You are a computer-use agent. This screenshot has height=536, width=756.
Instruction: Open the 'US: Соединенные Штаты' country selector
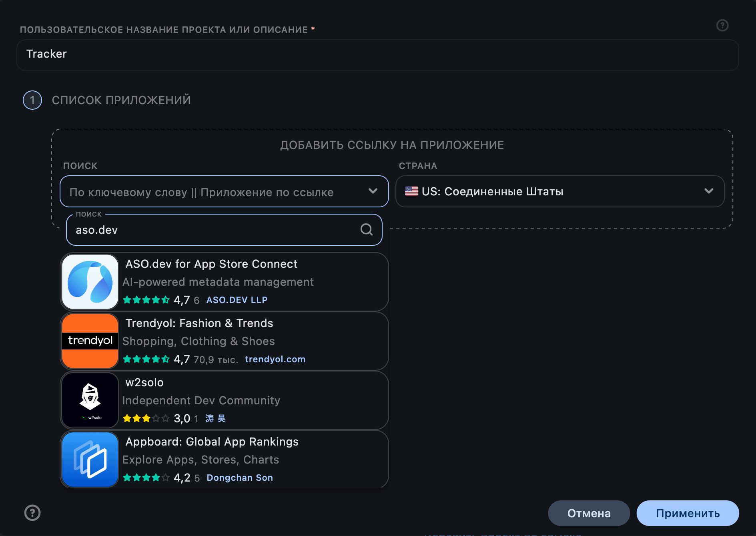tap(560, 191)
